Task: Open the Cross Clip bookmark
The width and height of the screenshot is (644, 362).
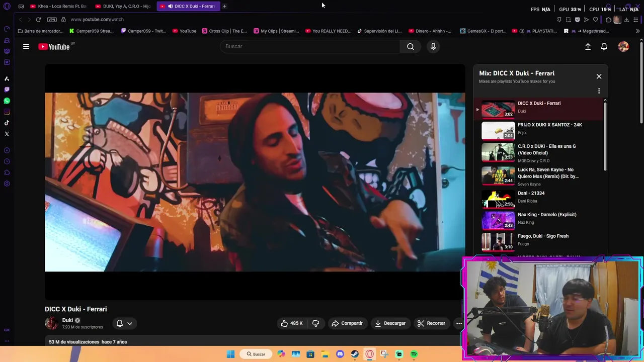Action: coord(224,31)
